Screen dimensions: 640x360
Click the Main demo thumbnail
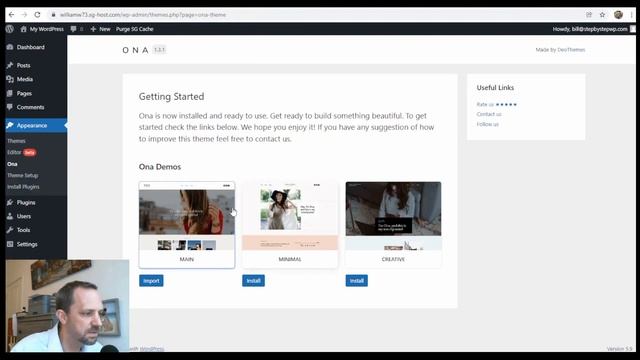[187, 225]
